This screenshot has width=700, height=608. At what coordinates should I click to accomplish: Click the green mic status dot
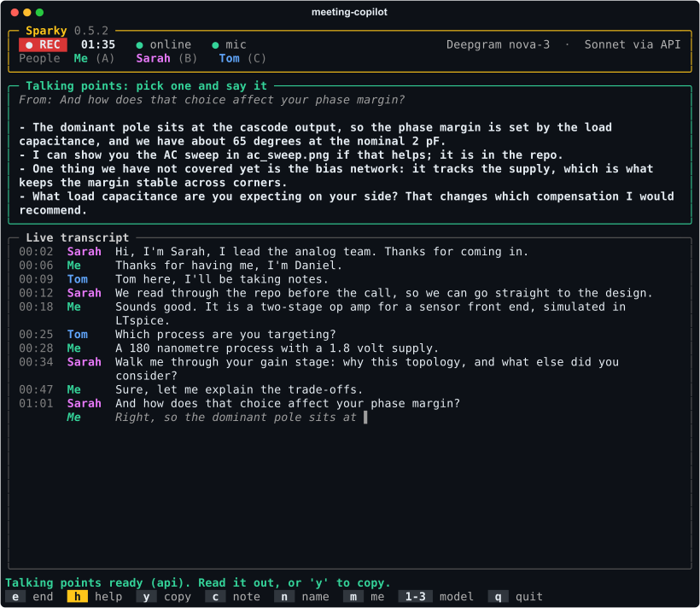(x=215, y=45)
